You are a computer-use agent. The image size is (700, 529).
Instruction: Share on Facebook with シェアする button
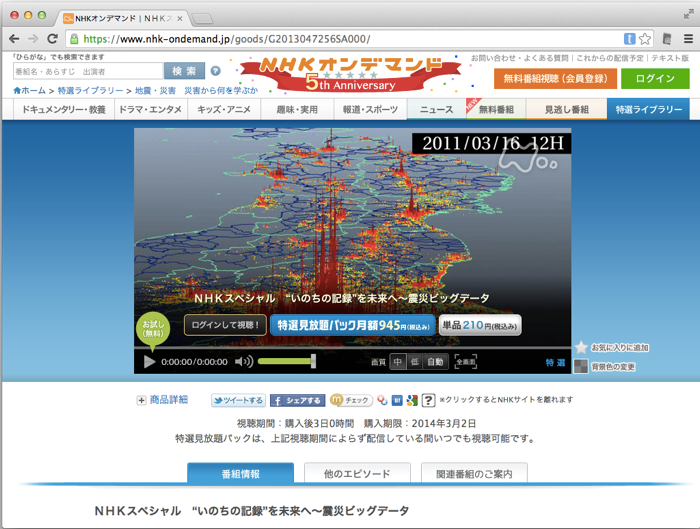296,400
